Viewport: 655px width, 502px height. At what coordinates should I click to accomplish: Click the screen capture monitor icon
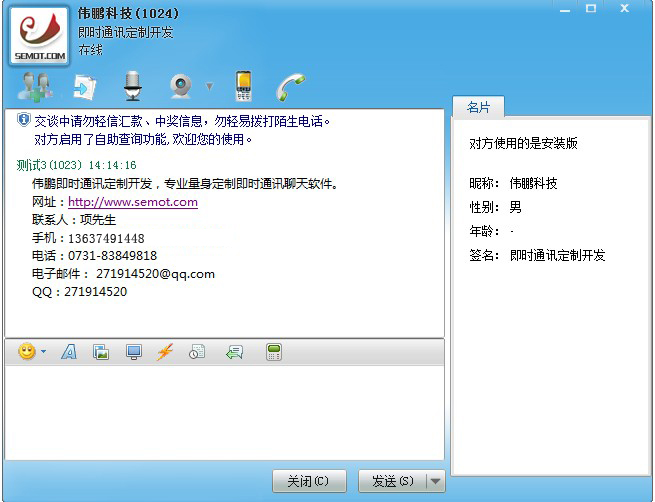(134, 352)
